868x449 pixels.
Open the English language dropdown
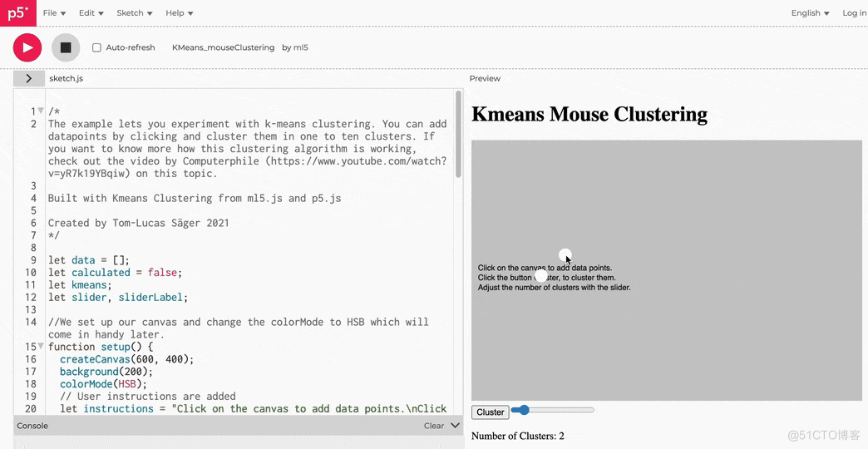[810, 12]
